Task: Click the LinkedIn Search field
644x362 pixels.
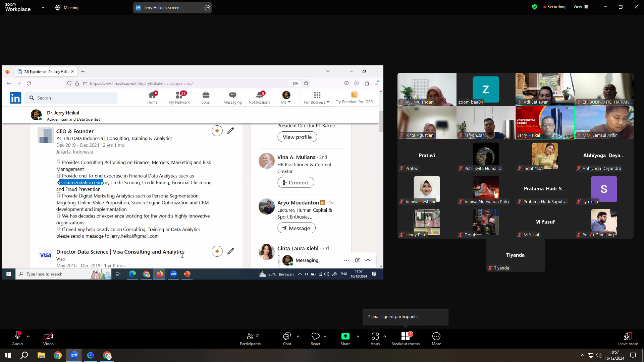Action: point(71,98)
